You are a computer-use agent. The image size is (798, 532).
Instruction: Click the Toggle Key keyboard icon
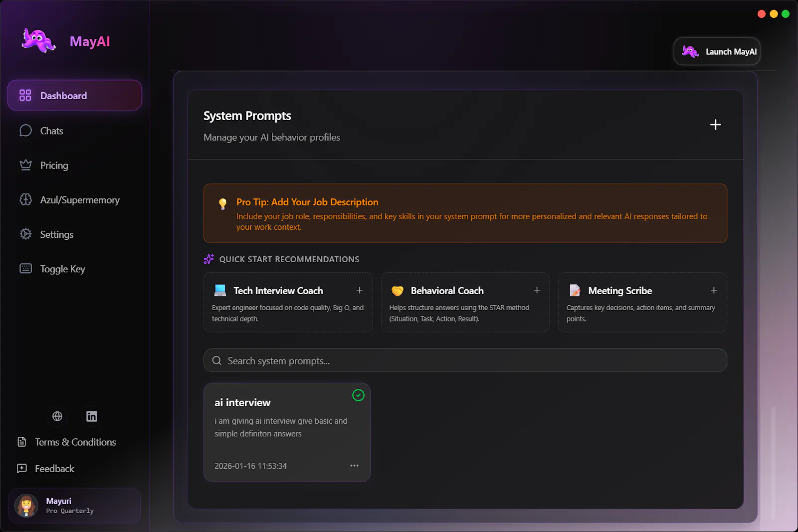[x=25, y=268]
